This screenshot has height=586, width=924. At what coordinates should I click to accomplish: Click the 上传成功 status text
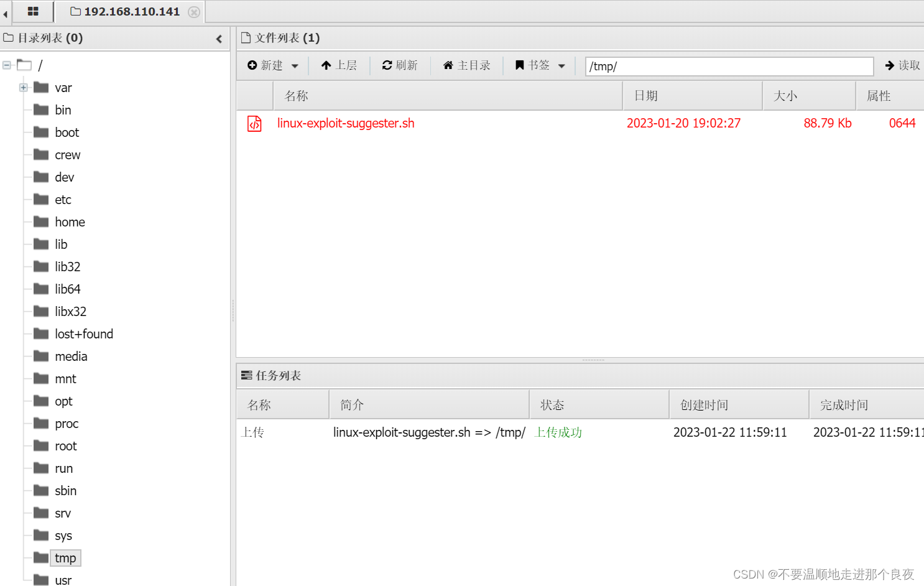558,432
